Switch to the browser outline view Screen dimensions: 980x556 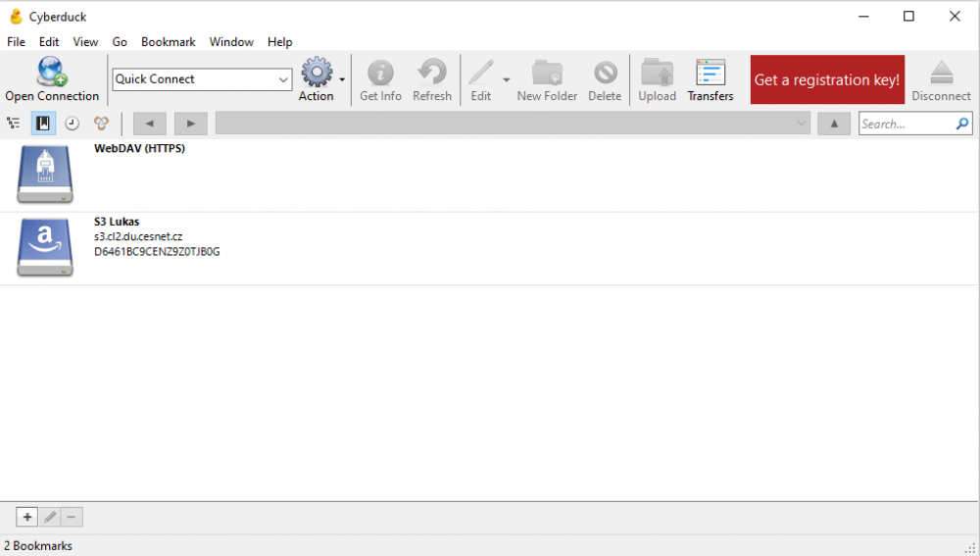coord(14,124)
